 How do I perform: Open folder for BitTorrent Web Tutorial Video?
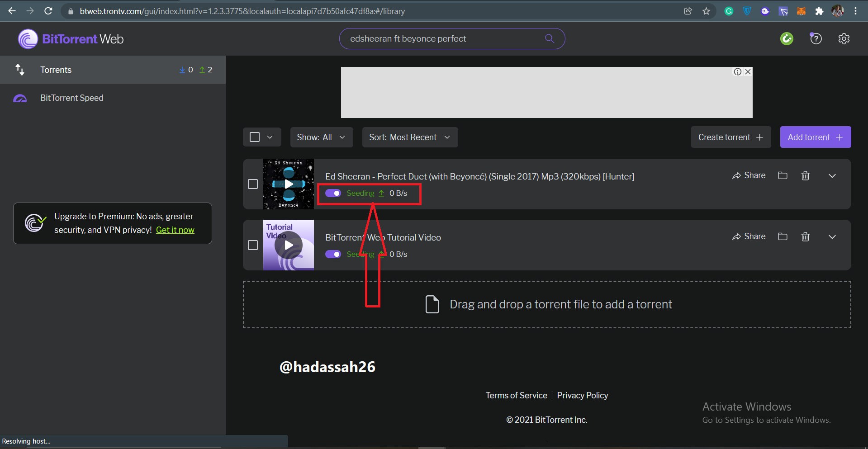783,236
